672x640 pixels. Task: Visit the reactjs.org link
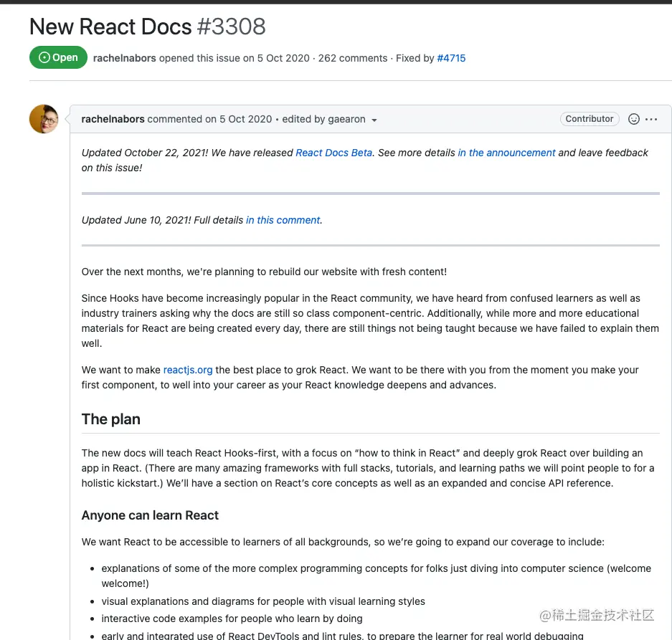click(x=188, y=370)
